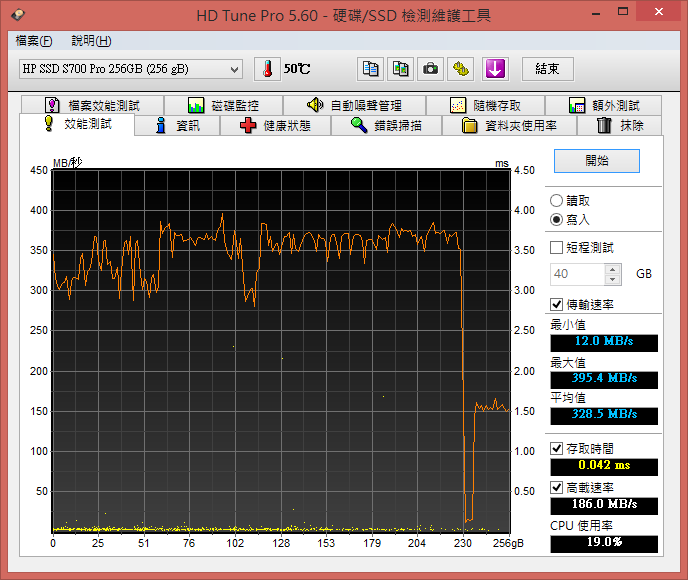688x580 pixels.
Task: Switch to the 自動噪聲管理 tab
Action: pyautogui.click(x=354, y=105)
